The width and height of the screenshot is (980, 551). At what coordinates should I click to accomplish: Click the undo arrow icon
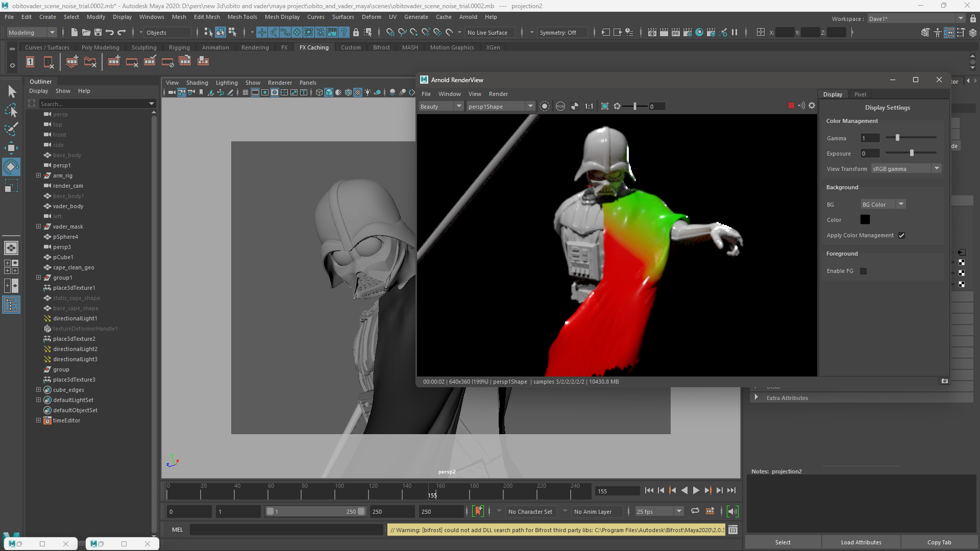click(110, 32)
